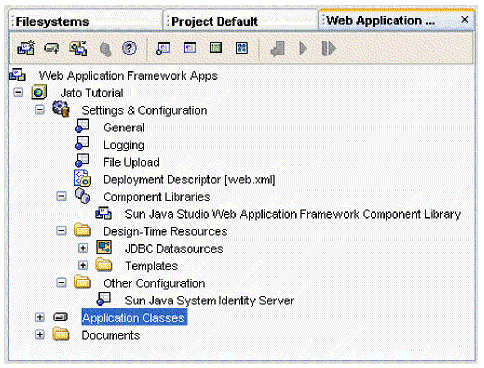Select the 'File Upload' tree item
The height and width of the screenshot is (368, 484).
click(x=131, y=162)
